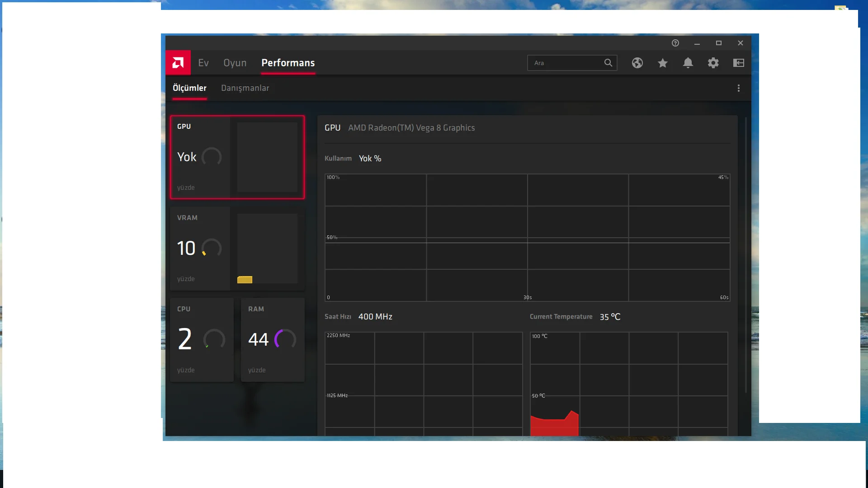Click the help question mark icon
The image size is (868, 488).
(x=675, y=43)
